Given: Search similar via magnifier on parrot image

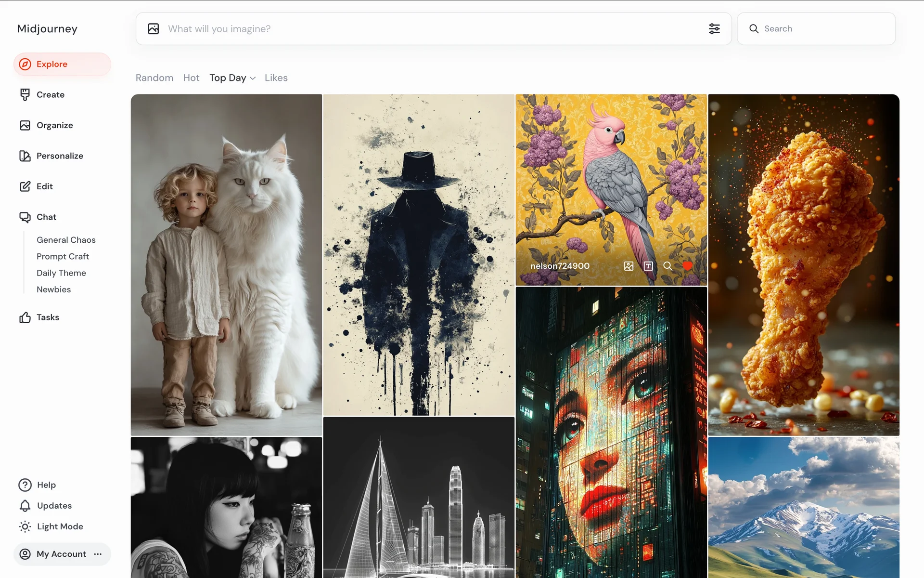Looking at the screenshot, I should pos(667,266).
